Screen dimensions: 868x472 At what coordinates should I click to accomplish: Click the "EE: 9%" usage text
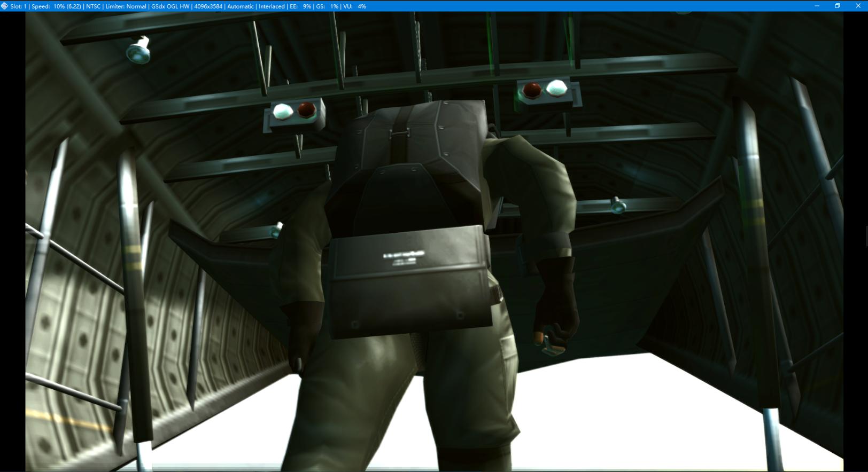tap(300, 6)
